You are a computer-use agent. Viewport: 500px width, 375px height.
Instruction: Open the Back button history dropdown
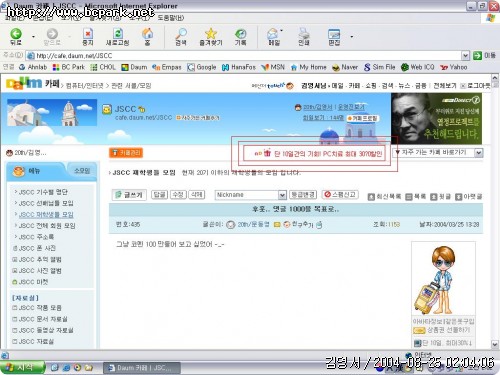coord(33,37)
